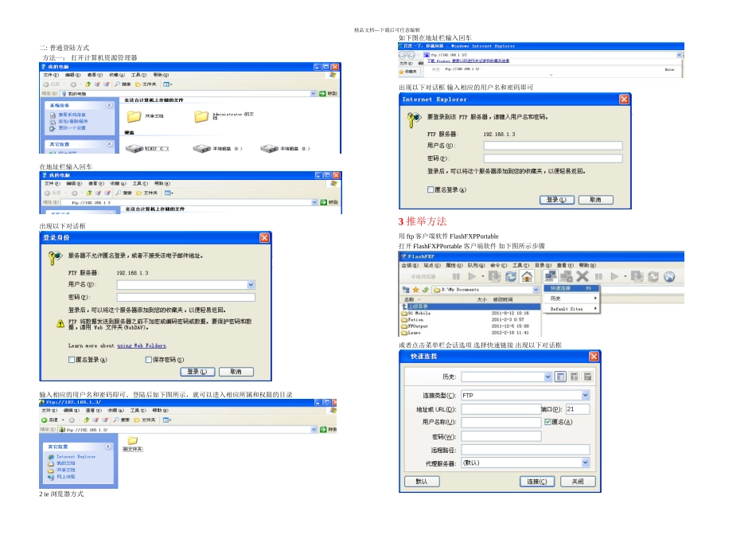Screen dimensions: 756x535
Task: Click 默认 in the 快速连接 dialog
Action: [422, 482]
